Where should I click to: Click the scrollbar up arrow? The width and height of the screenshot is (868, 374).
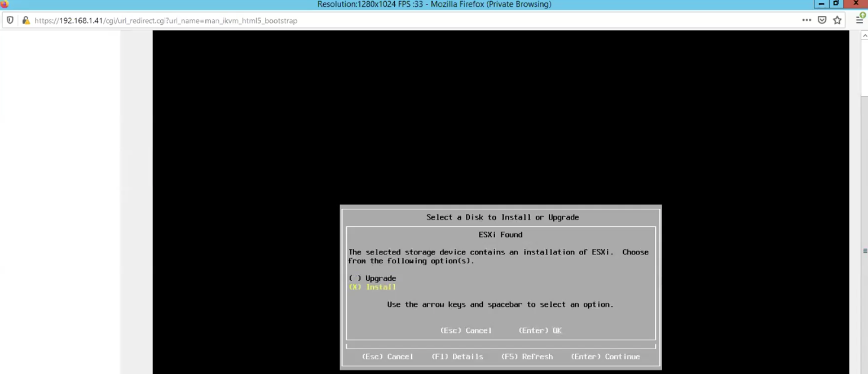[865, 34]
